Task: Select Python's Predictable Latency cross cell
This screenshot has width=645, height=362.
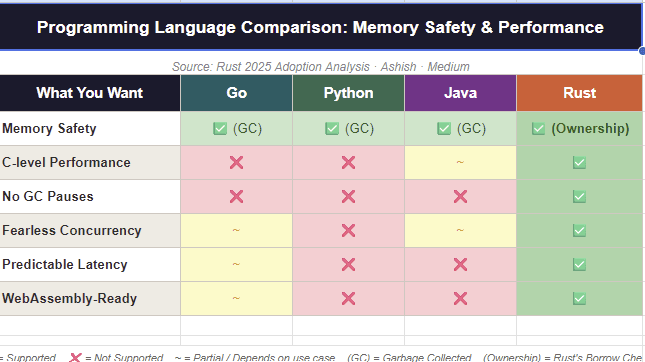Action: coord(348,265)
